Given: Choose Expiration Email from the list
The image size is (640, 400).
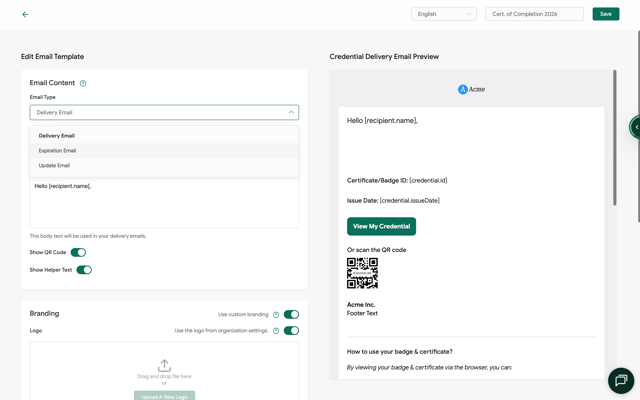Looking at the screenshot, I should [x=164, y=151].
